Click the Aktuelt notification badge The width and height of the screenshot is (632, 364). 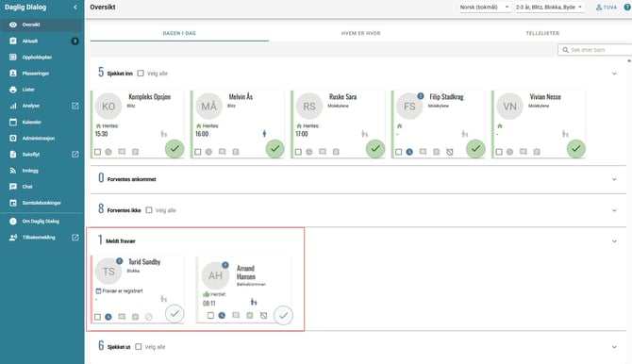75,41
